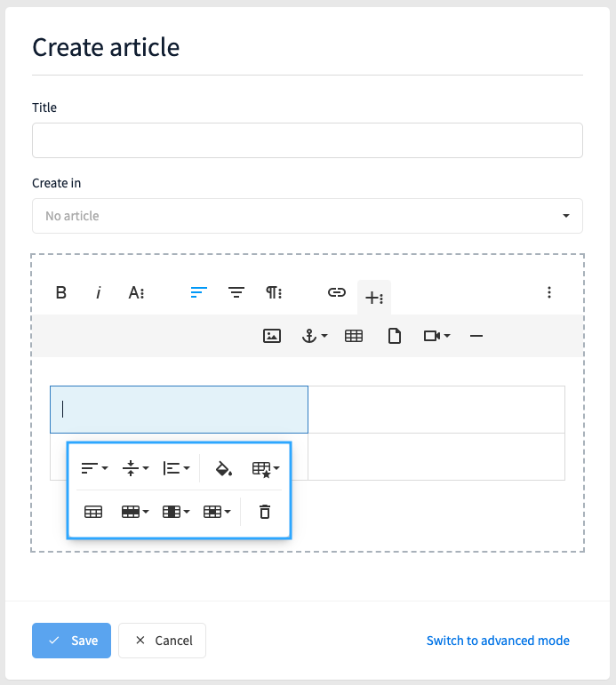Open cell vertical align dropdown

tap(135, 468)
